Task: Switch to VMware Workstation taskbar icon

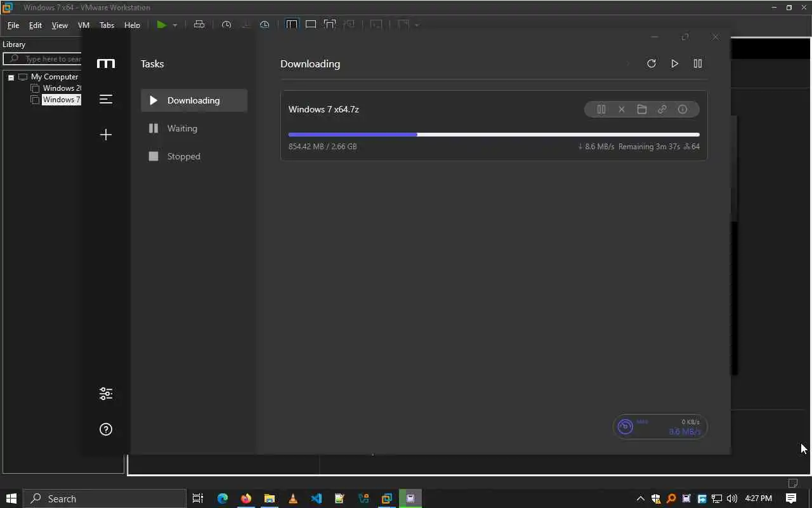Action: point(386,498)
